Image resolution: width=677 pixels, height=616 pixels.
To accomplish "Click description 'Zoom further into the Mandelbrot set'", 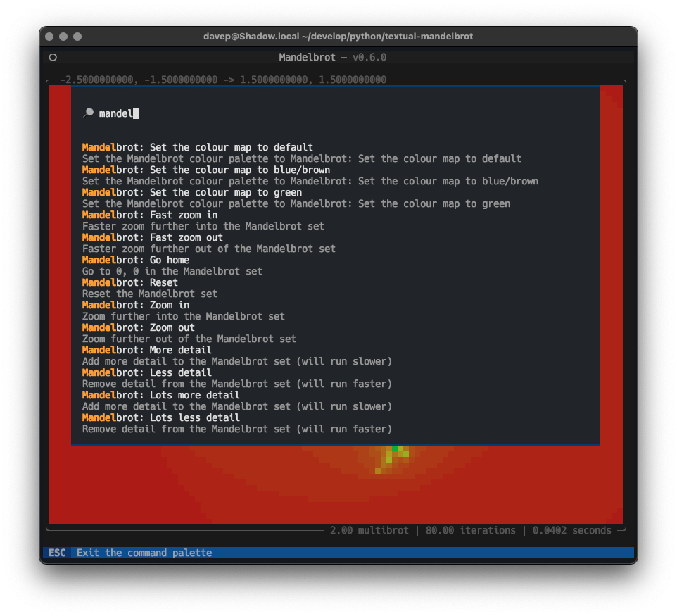I will pos(184,316).
